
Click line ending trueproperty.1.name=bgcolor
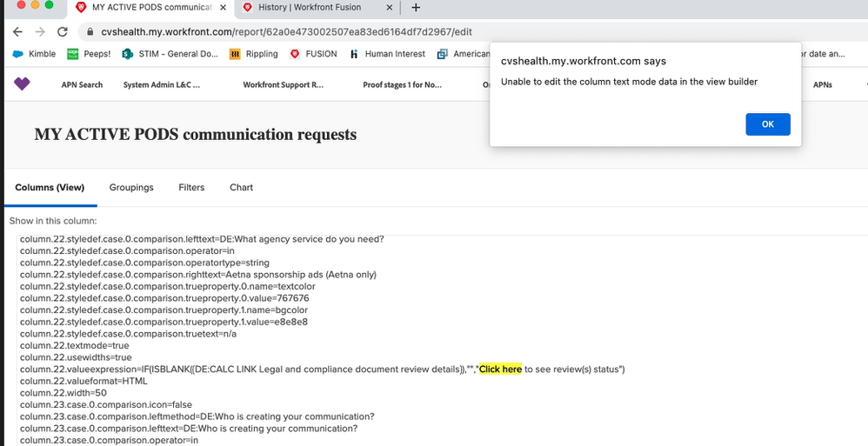164,310
